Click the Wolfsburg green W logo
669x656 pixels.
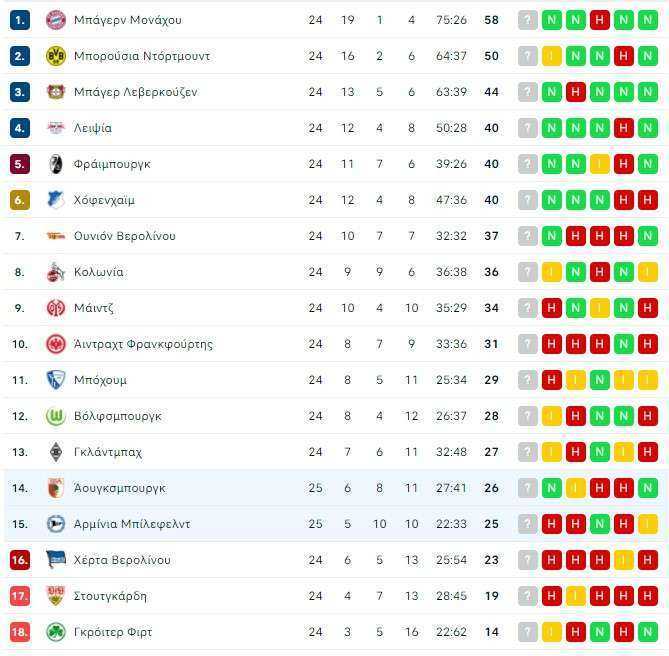tap(56, 416)
